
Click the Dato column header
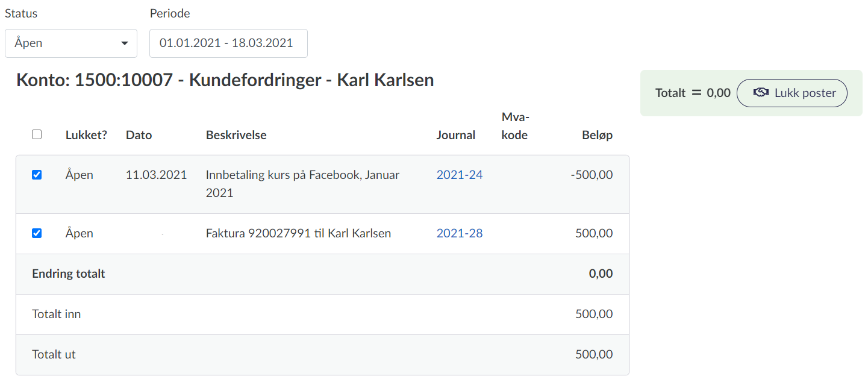(x=139, y=135)
